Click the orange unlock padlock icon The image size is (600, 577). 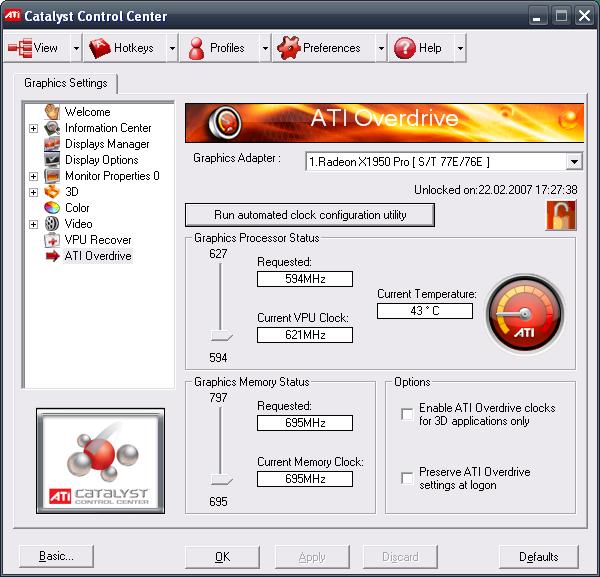click(x=561, y=215)
